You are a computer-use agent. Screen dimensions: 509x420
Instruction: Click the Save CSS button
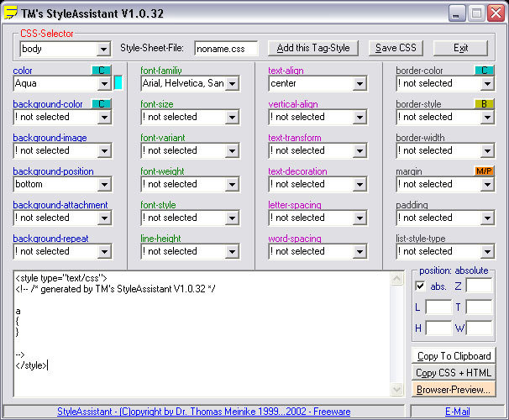tap(396, 48)
